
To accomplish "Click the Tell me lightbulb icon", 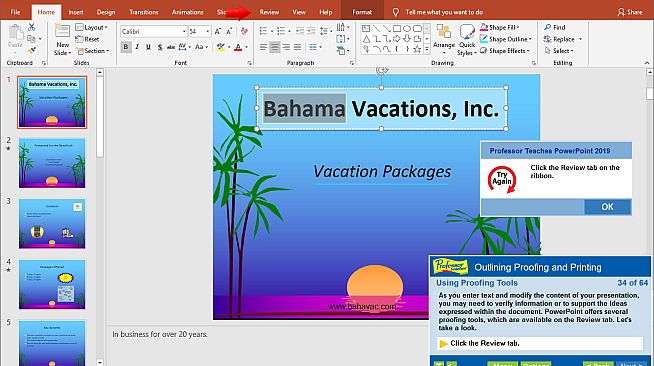I will pos(396,12).
